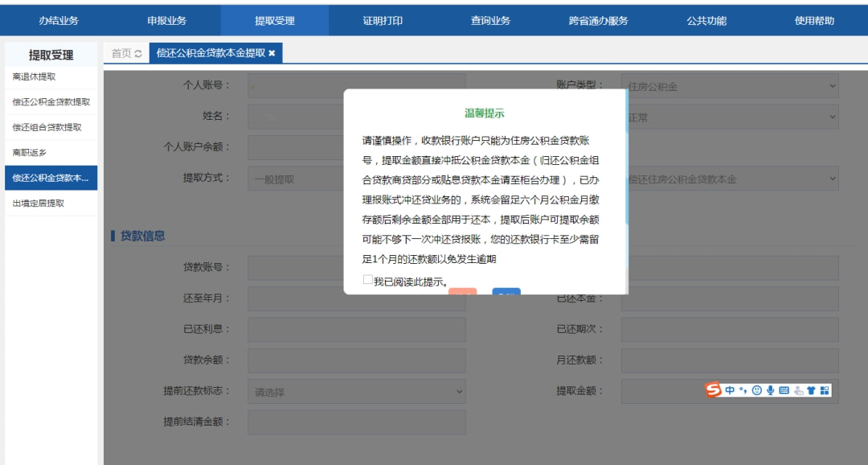Click the 提前结清金额 input field

coord(358,419)
